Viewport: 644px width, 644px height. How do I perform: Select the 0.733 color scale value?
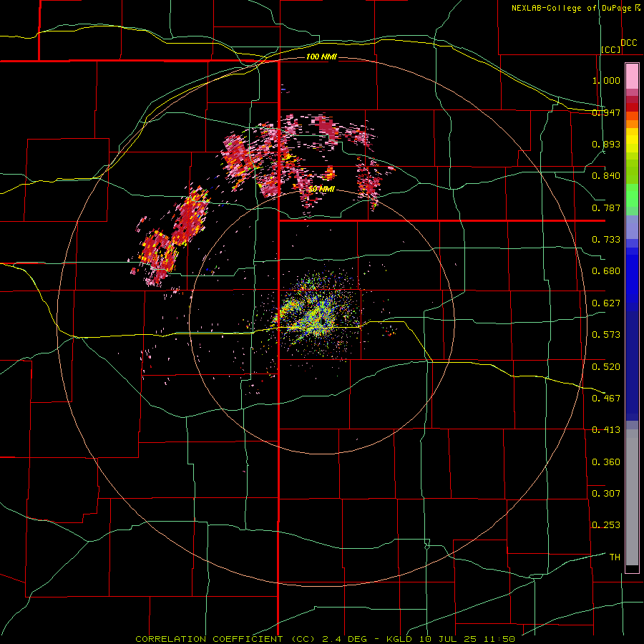tap(606, 239)
